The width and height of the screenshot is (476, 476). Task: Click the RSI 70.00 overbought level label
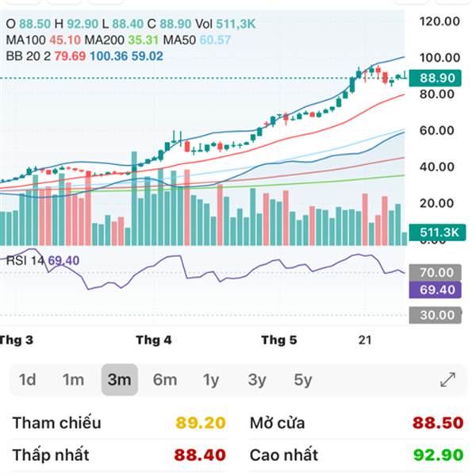coord(437,272)
